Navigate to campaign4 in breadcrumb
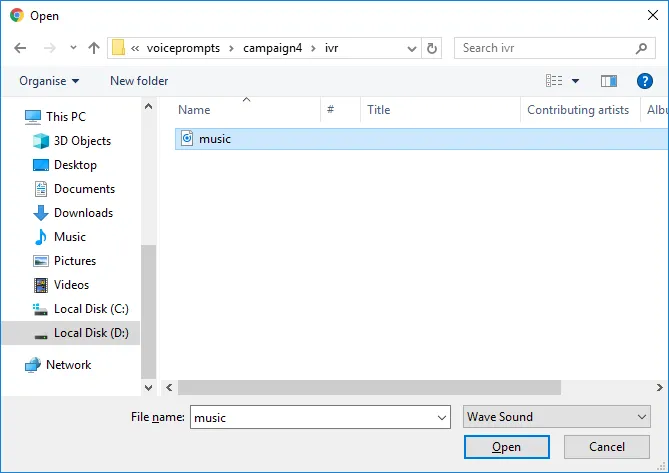The image size is (669, 473). (272, 48)
